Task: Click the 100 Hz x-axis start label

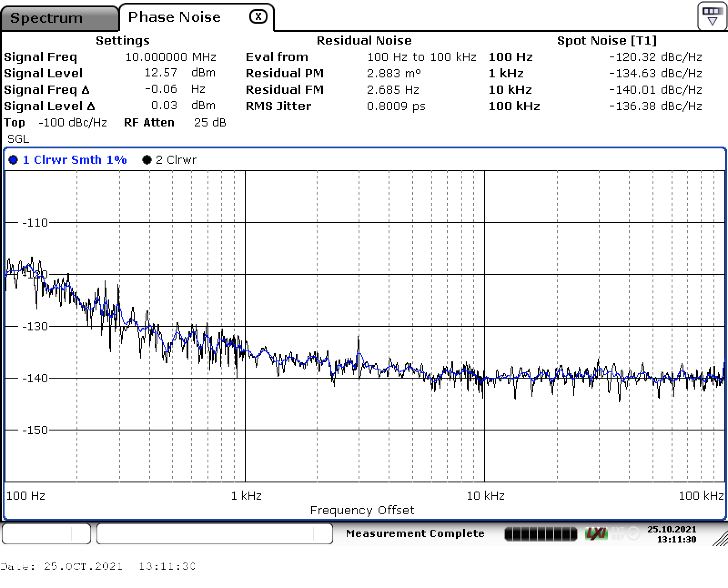Action: tap(25, 496)
